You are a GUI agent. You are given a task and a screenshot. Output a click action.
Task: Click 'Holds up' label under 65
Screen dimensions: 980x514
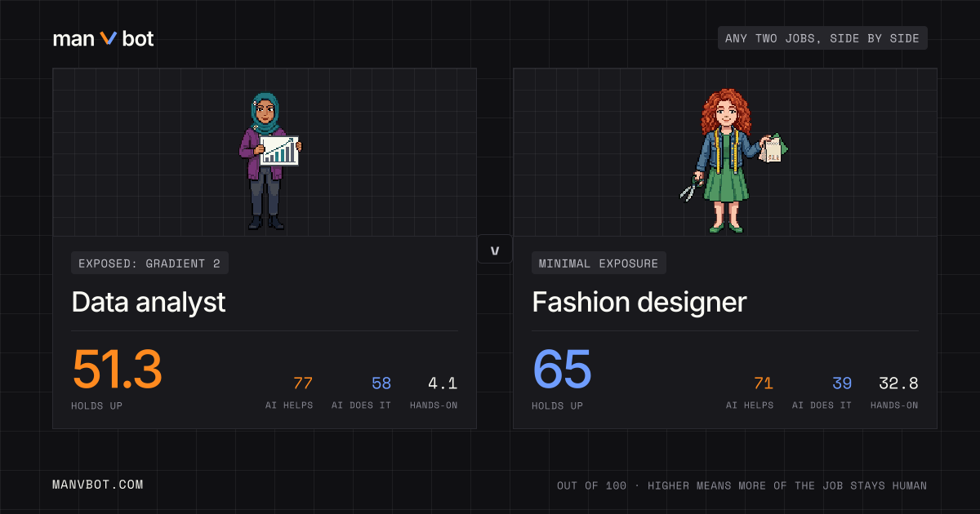click(557, 405)
